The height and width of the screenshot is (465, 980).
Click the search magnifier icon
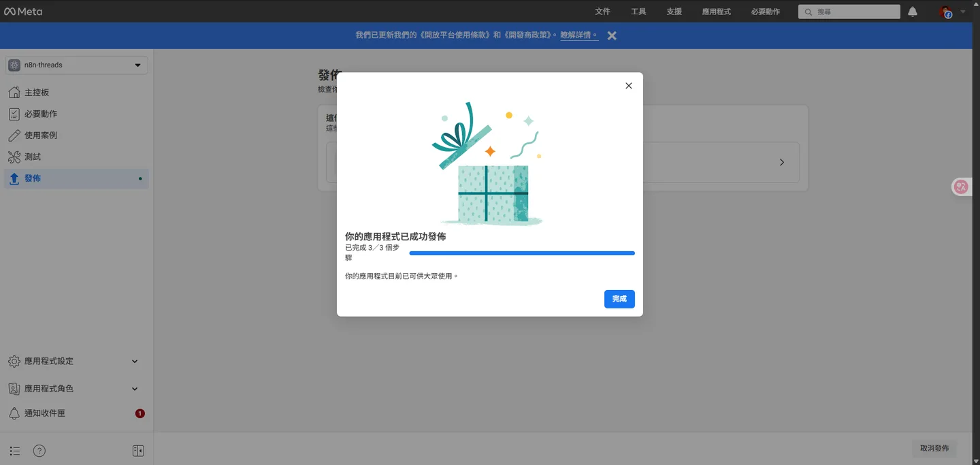point(808,12)
